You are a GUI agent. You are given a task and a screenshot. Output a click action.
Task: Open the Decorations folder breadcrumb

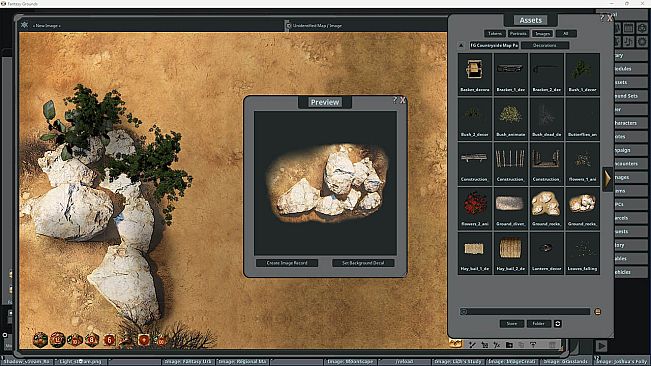tap(545, 45)
